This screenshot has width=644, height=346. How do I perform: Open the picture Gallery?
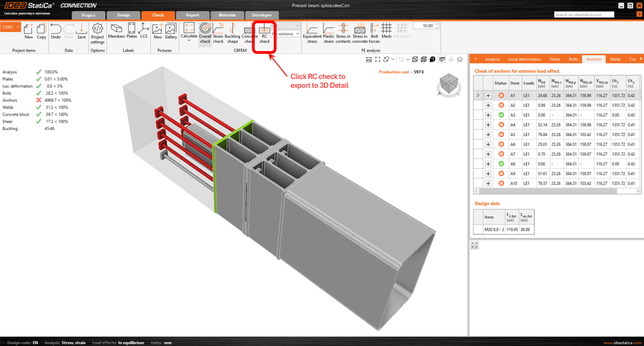coord(171,32)
